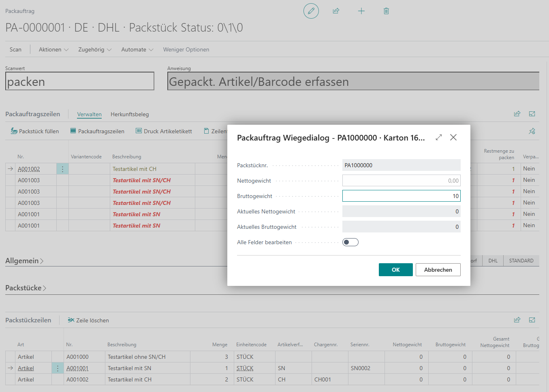549x392 pixels.
Task: Click the Nettogewicht input field
Action: (401, 181)
